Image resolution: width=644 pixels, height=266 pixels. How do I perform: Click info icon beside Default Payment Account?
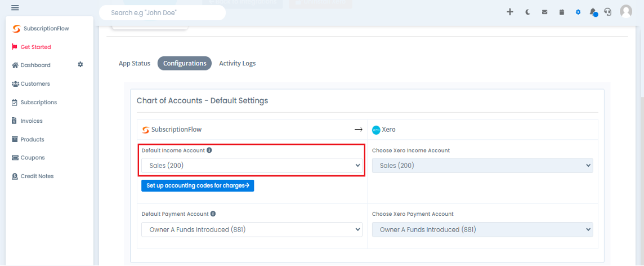tap(213, 214)
